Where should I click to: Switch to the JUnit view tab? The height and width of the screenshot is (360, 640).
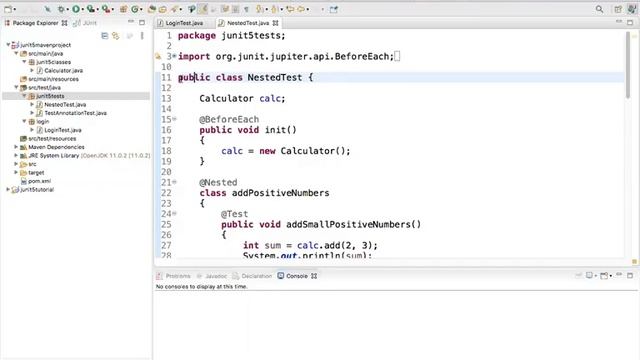tap(85, 23)
